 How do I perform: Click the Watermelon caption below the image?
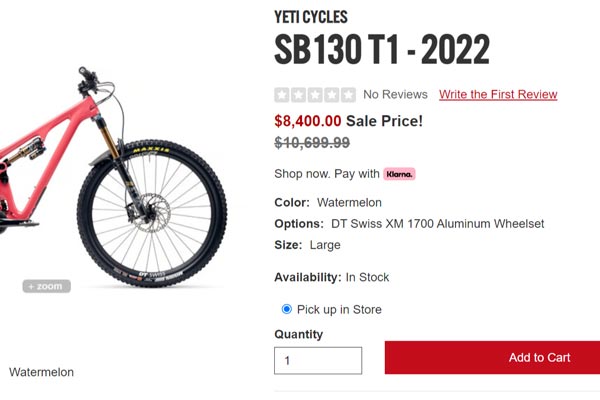(x=41, y=372)
